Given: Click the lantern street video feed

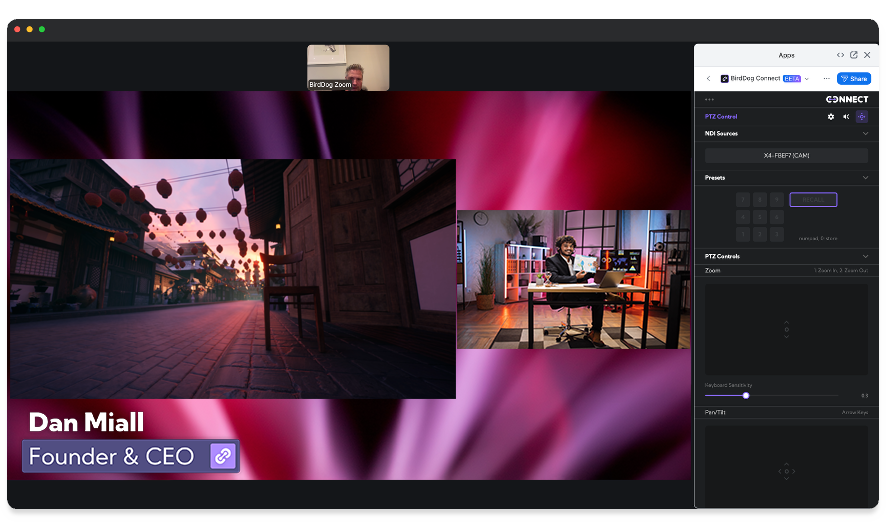Looking at the screenshot, I should click(x=233, y=279).
